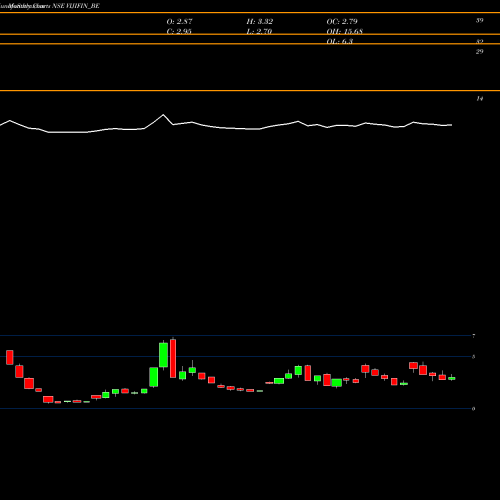Click the 7 label on candlestick axis

pyautogui.click(x=473, y=336)
